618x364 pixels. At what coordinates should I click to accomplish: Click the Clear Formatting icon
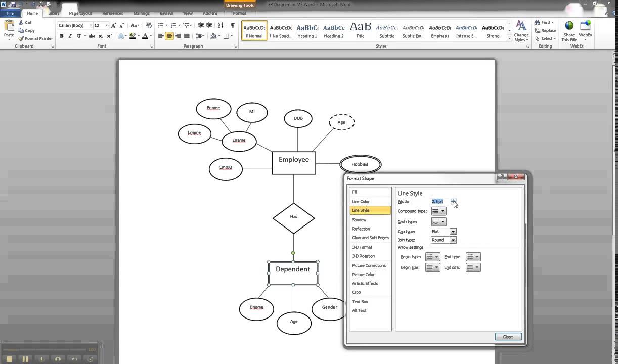(x=148, y=25)
